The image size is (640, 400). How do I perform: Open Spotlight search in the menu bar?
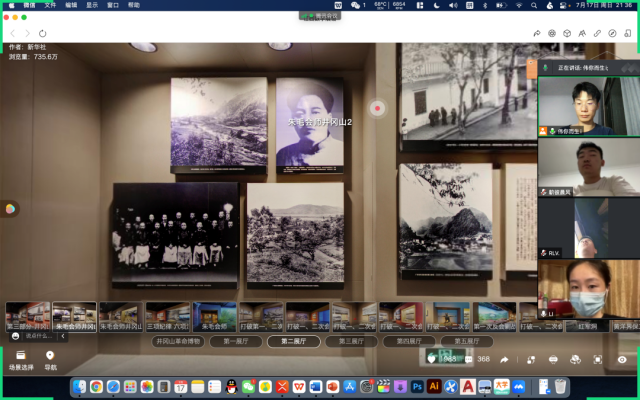click(534, 5)
